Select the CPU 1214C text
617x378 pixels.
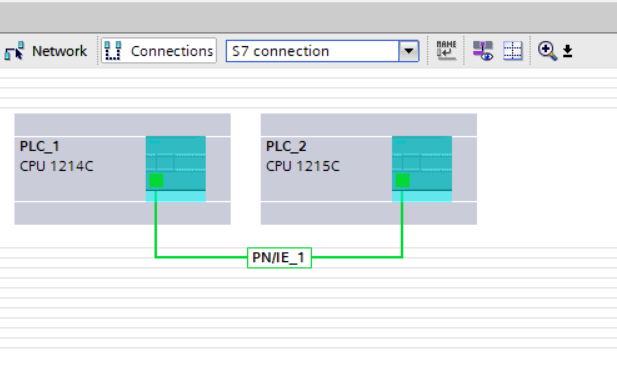[x=57, y=166]
